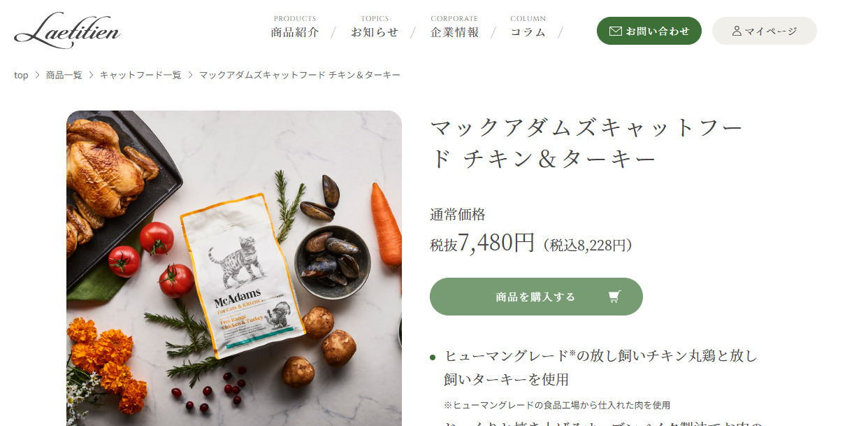
Task: Click the person icon in My Page button
Action: pos(737,31)
